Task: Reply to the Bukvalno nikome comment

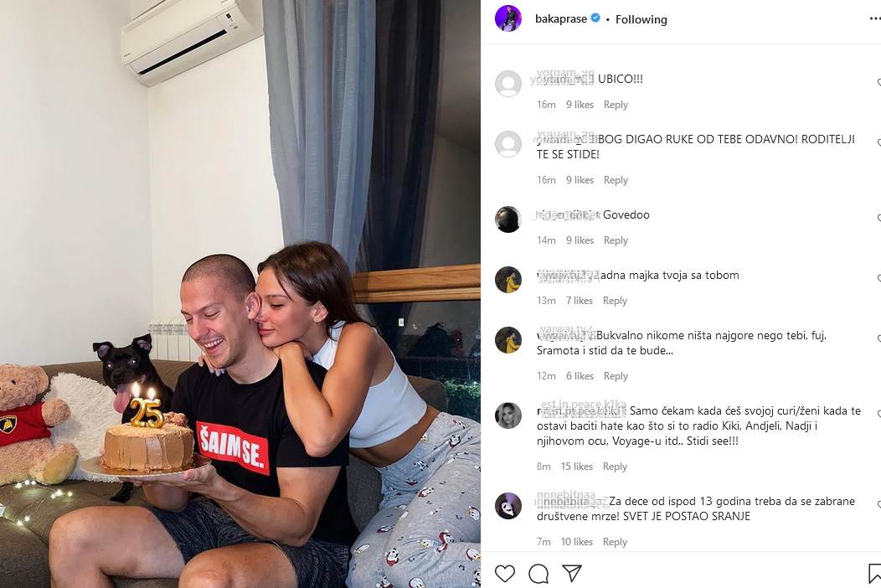Action: point(616,376)
